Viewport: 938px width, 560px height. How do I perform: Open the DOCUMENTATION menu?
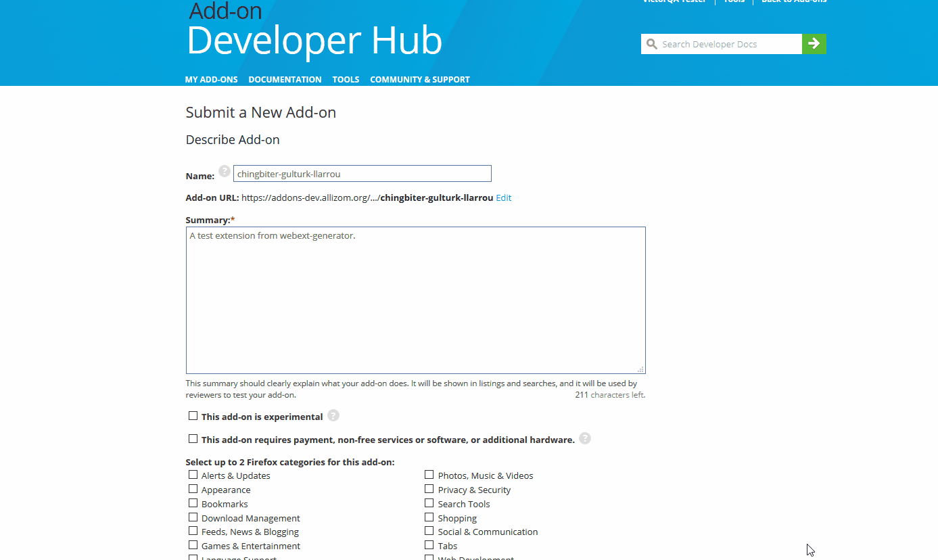[x=285, y=79]
